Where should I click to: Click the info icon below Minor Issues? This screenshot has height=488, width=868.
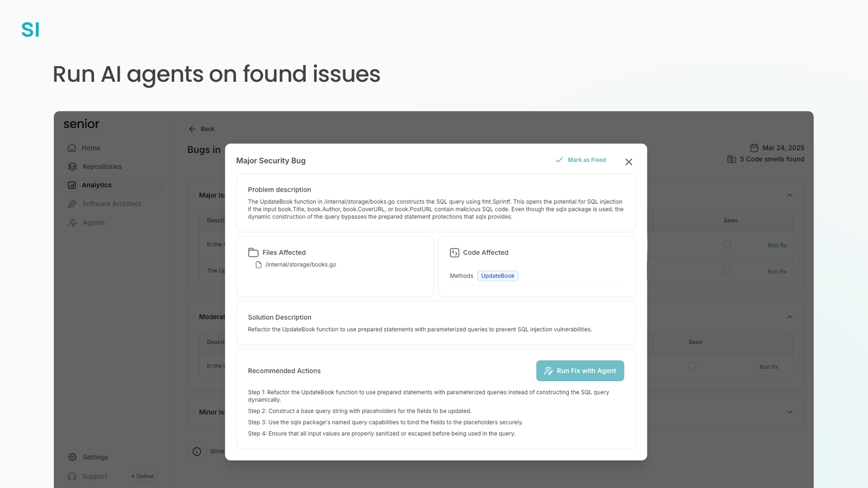coord(197,451)
